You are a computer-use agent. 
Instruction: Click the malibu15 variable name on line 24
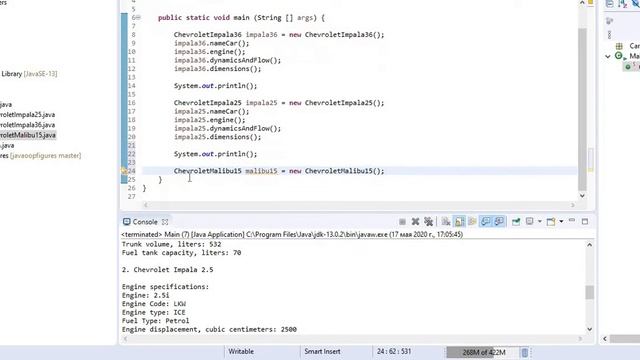[x=261, y=171]
